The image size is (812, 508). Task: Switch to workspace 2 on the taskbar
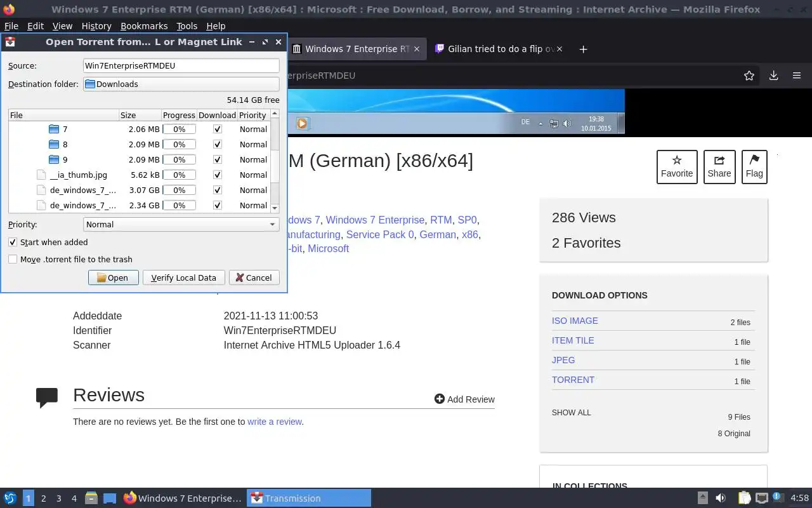[x=43, y=498]
